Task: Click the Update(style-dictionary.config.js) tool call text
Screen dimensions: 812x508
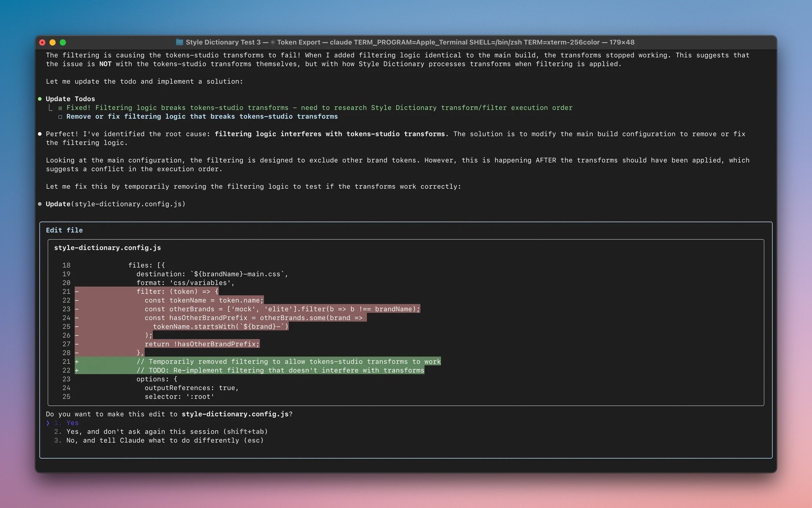Action: tap(116, 204)
